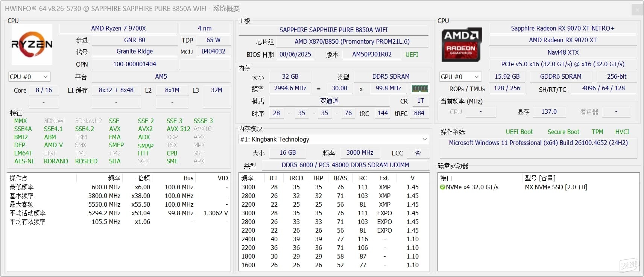644x277 pixels.
Task: Click the AMD Ryzen CPU logo
Action: 32,44
